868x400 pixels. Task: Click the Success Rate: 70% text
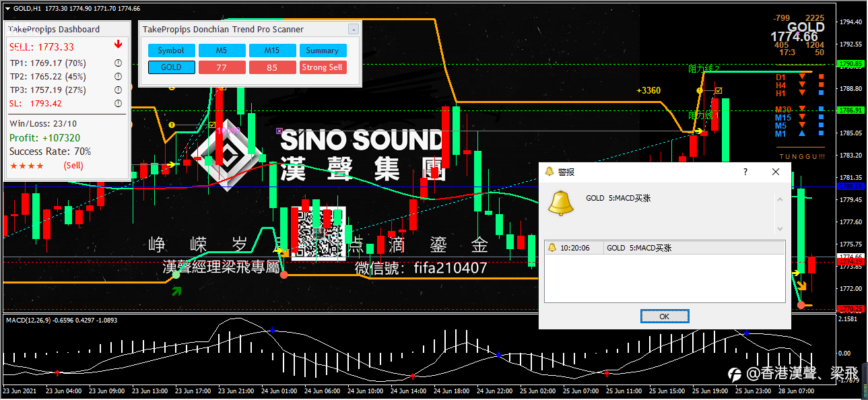pos(50,152)
